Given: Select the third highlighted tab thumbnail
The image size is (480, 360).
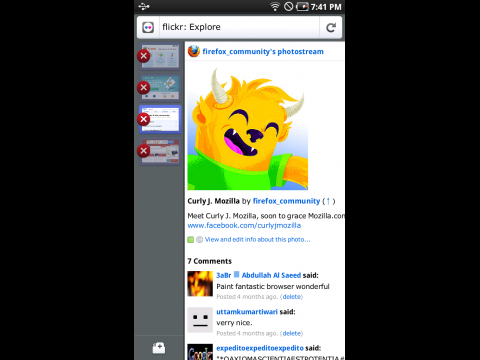Looking at the screenshot, I should (x=160, y=119).
